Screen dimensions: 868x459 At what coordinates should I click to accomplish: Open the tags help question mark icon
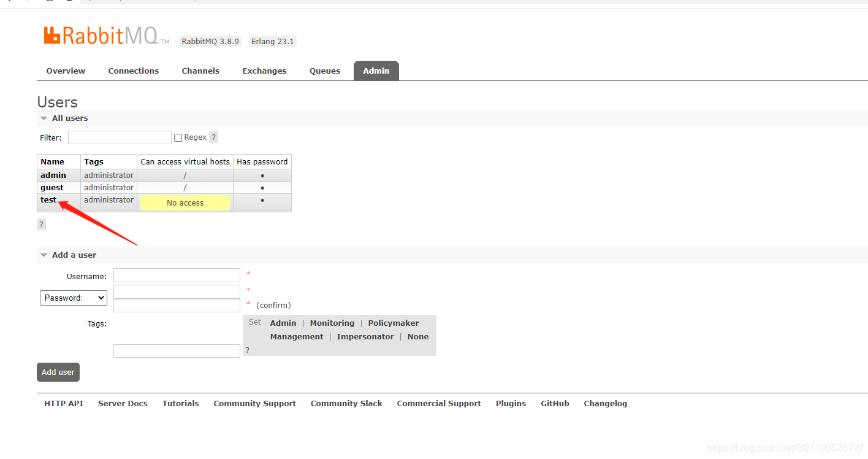247,349
